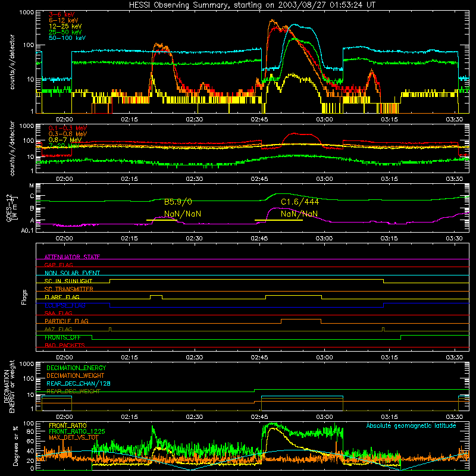Click NaN/NaN text under C1.6/444

tap(299, 214)
